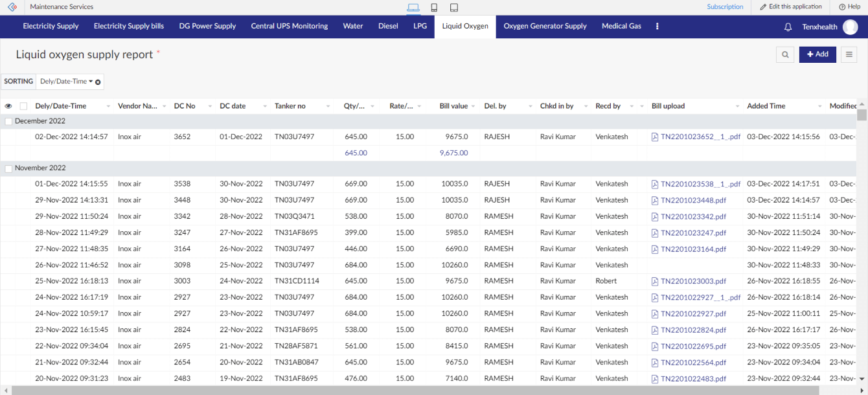Check the select-all rows checkbox
The height and width of the screenshot is (395, 868).
point(24,106)
